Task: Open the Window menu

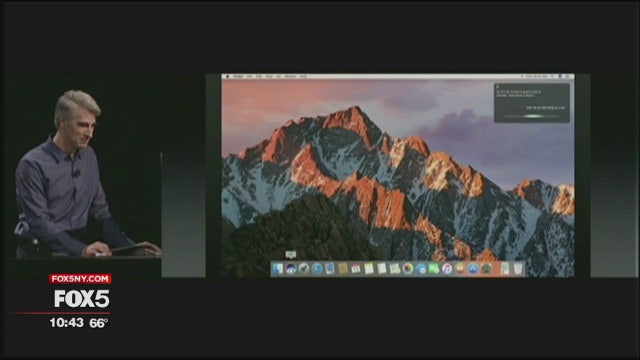Action: tap(291, 76)
